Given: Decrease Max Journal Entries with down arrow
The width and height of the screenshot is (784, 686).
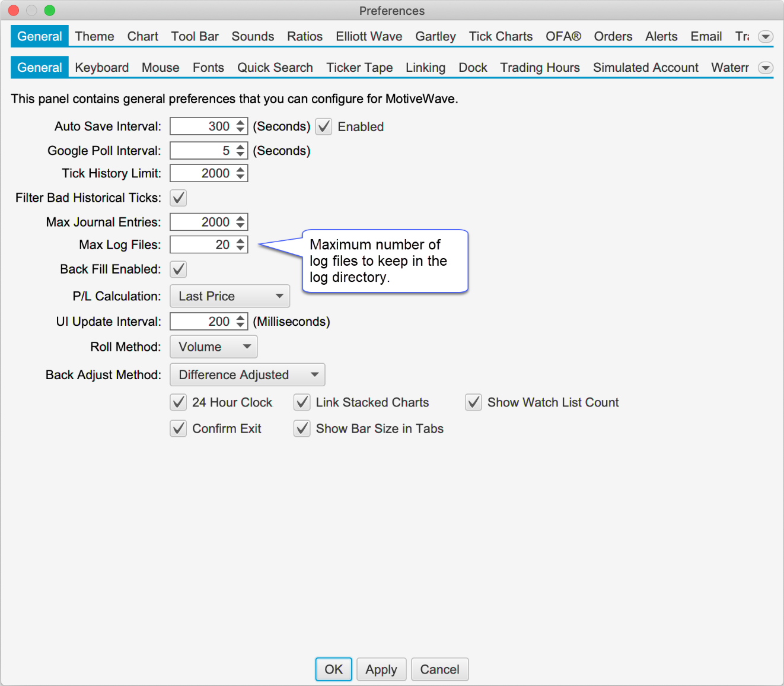Looking at the screenshot, I should (240, 226).
